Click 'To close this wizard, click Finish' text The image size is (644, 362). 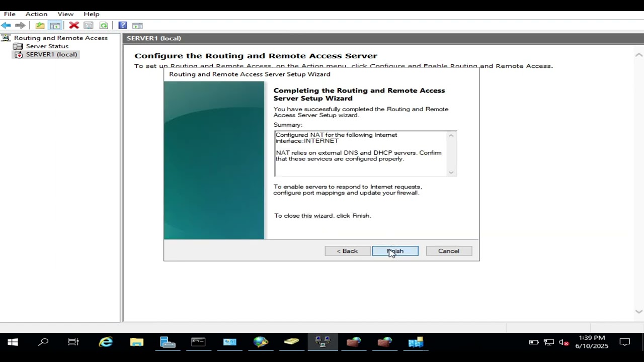[x=323, y=216]
